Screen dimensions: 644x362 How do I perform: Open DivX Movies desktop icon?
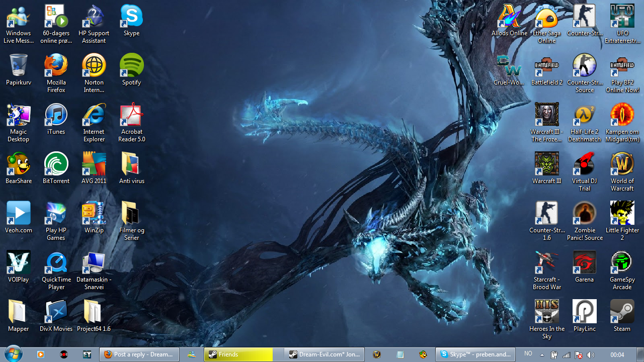coord(56,312)
